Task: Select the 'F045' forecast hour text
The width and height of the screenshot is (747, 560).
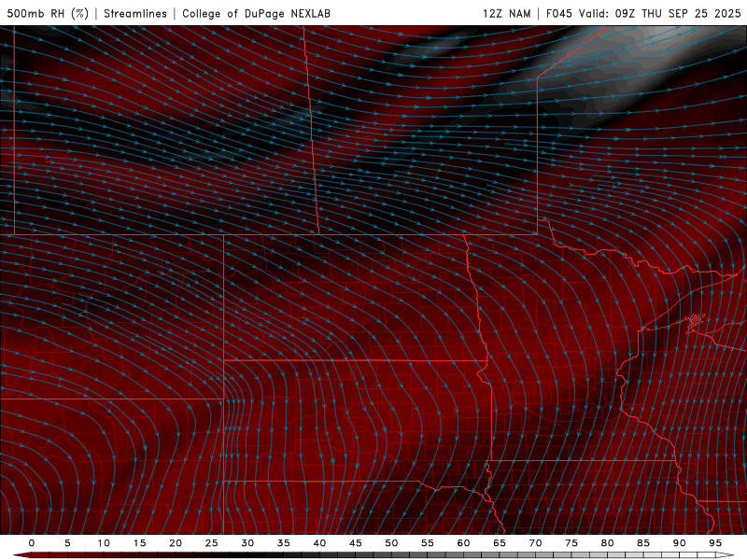Action: tap(558, 13)
